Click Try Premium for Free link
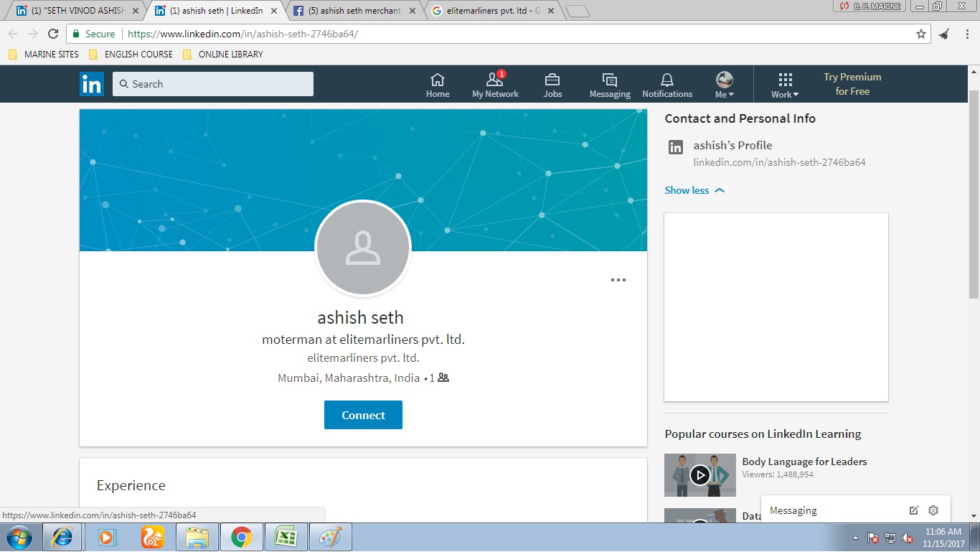 tap(852, 84)
